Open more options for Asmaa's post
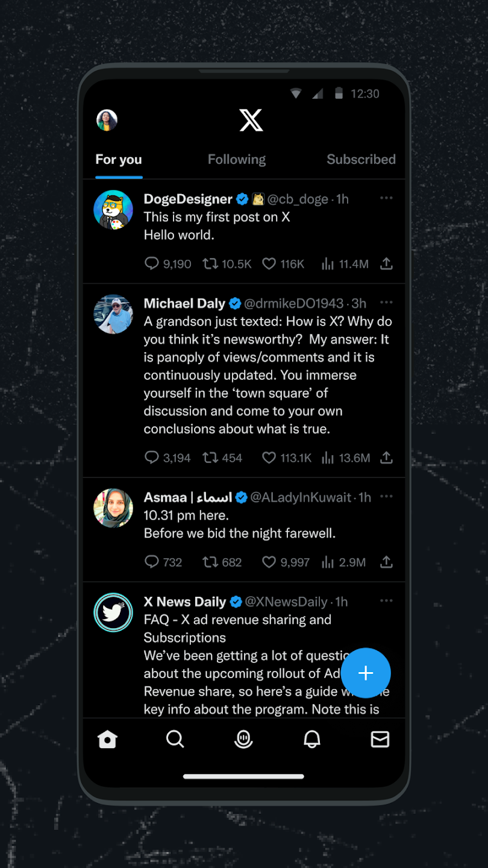The image size is (488, 868). pos(386,497)
